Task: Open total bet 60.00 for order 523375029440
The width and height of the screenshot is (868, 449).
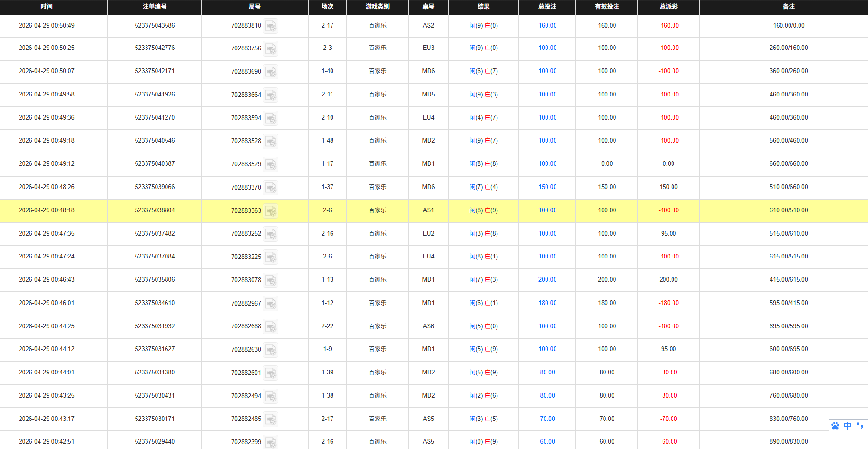Action: 547,442
